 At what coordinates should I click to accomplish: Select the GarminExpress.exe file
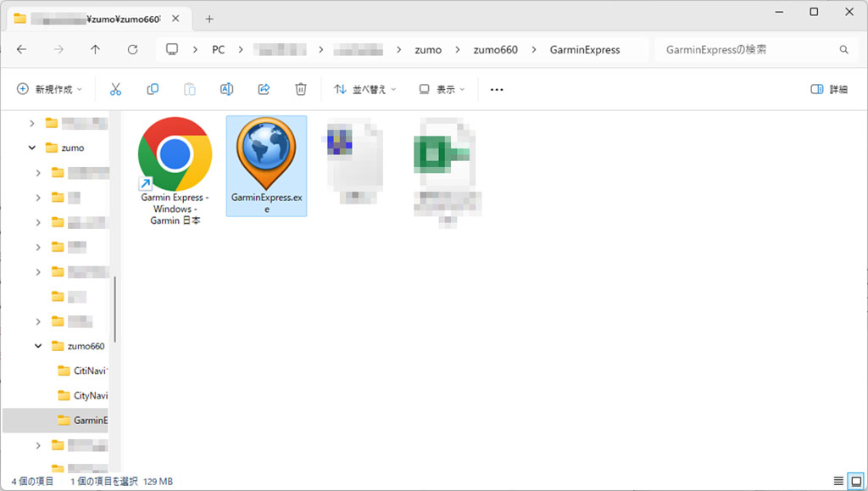266,165
